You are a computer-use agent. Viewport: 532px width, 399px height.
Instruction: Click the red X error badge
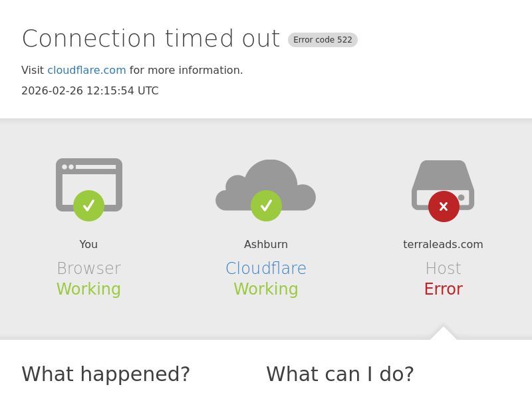[444, 207]
